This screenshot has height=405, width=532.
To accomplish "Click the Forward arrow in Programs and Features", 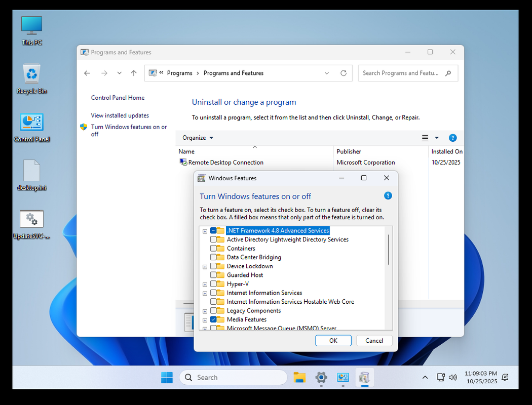I will [104, 73].
